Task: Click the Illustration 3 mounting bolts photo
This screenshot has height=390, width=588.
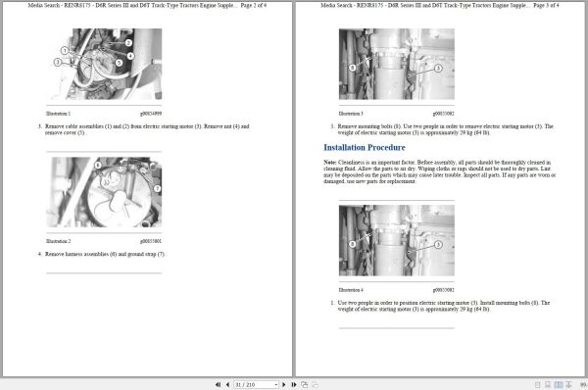Action: pyautogui.click(x=397, y=64)
